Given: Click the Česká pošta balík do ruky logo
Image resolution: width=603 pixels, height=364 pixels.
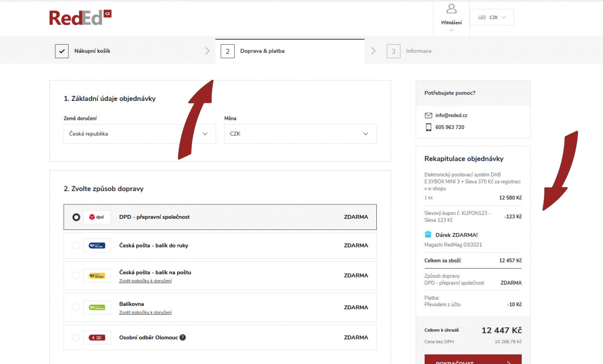Looking at the screenshot, I should coord(96,246).
